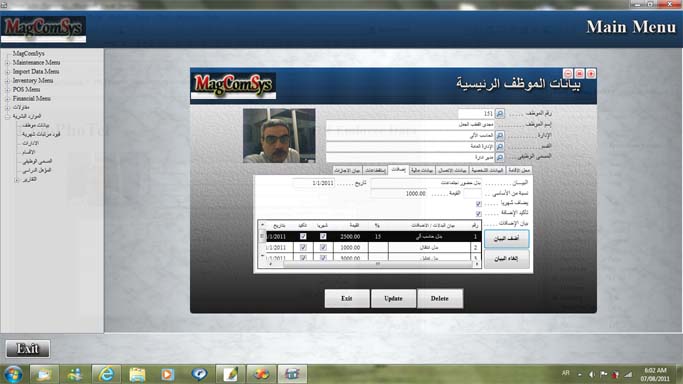Click the القيمة value field showing 1000.00
683x384 pixels.
point(399,193)
